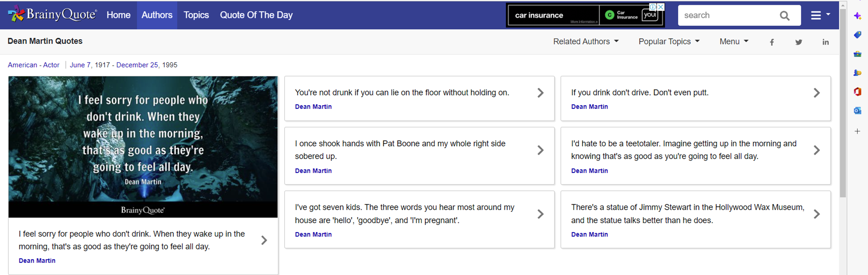Click the search input field
The image size is (868, 275).
(x=728, y=16)
